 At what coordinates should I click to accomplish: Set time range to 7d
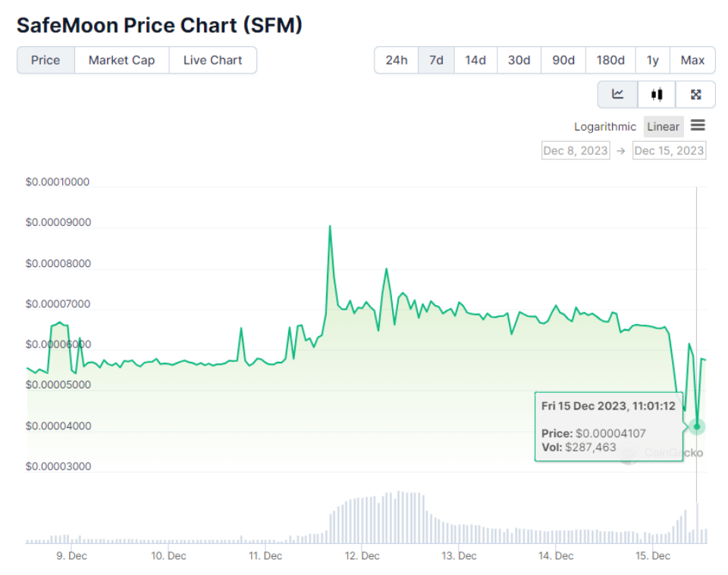[x=436, y=61]
